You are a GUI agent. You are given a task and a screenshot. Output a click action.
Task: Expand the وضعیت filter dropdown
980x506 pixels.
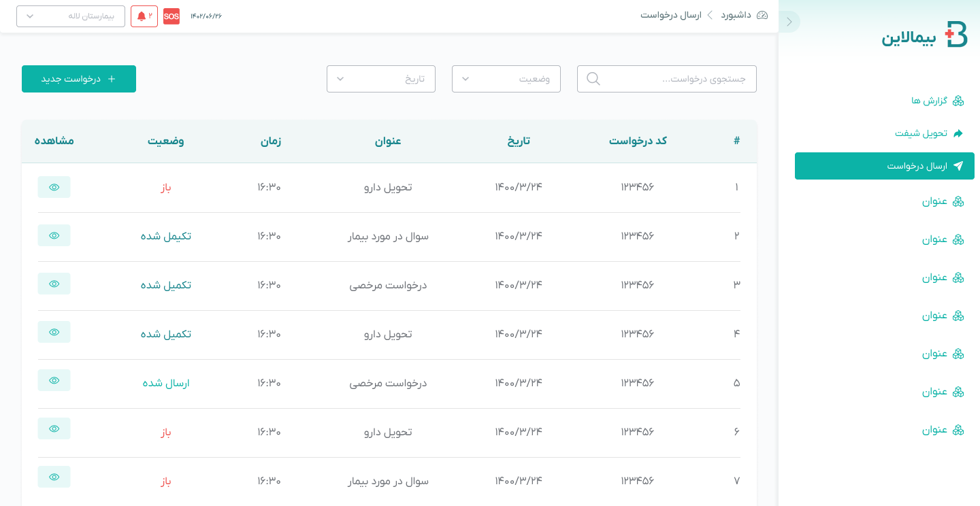pos(506,79)
